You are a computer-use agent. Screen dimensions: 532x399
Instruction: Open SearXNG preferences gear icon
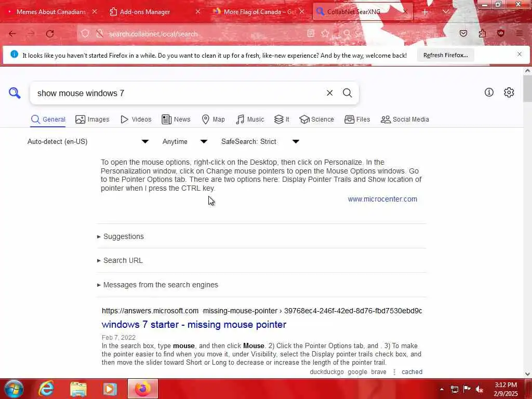[x=509, y=92]
